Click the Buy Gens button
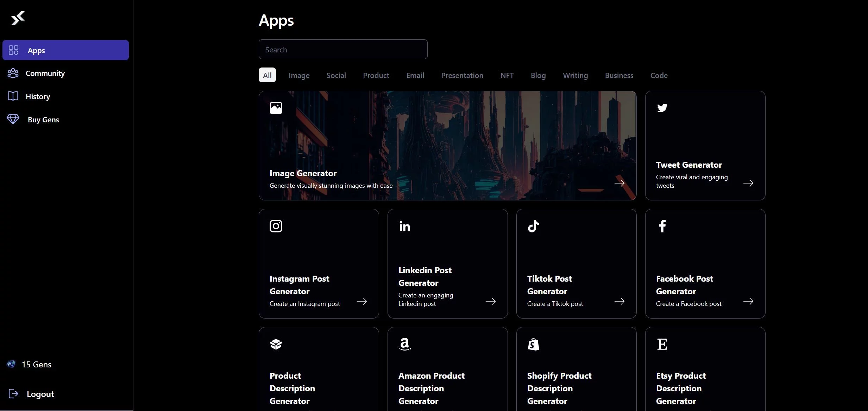Image resolution: width=868 pixels, height=411 pixels. pyautogui.click(x=43, y=118)
